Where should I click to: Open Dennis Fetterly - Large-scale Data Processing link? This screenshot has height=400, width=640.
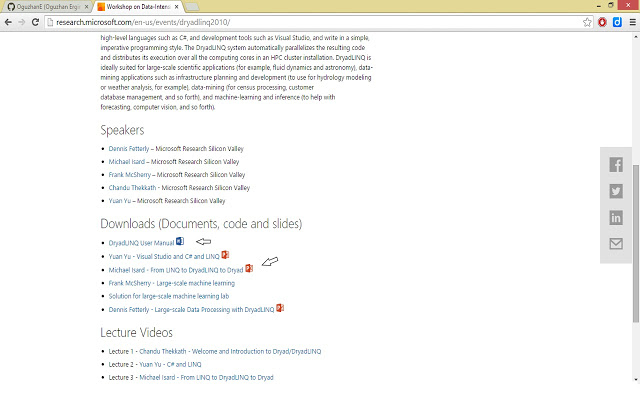click(191, 309)
